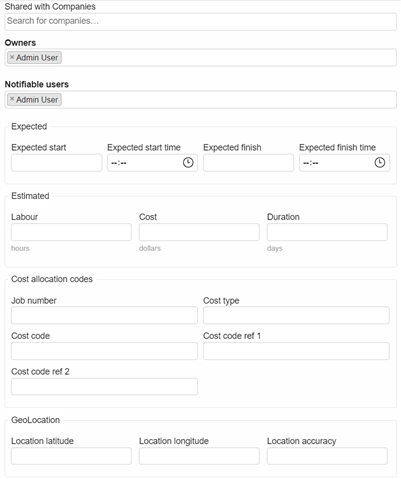Focus the Cost type field
Screen dimensions: 401x479
tap(296, 315)
